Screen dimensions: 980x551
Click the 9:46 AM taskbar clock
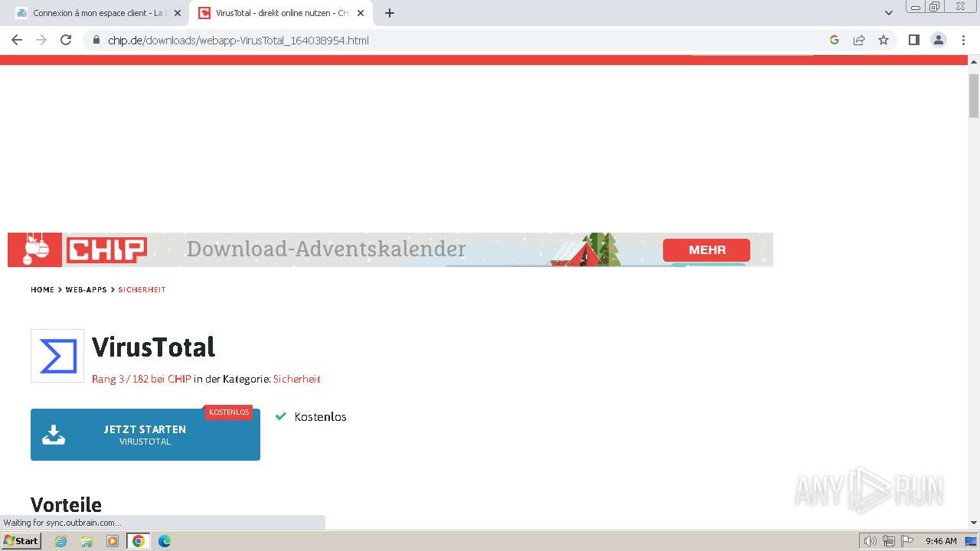pos(941,541)
